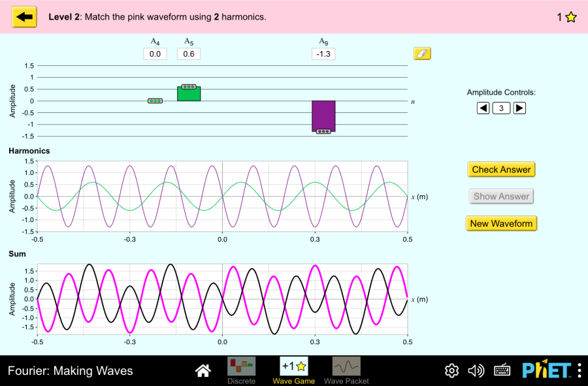Image resolution: width=588 pixels, height=386 pixels.
Task: Click the grayed Show Answer button
Action: [x=501, y=196]
